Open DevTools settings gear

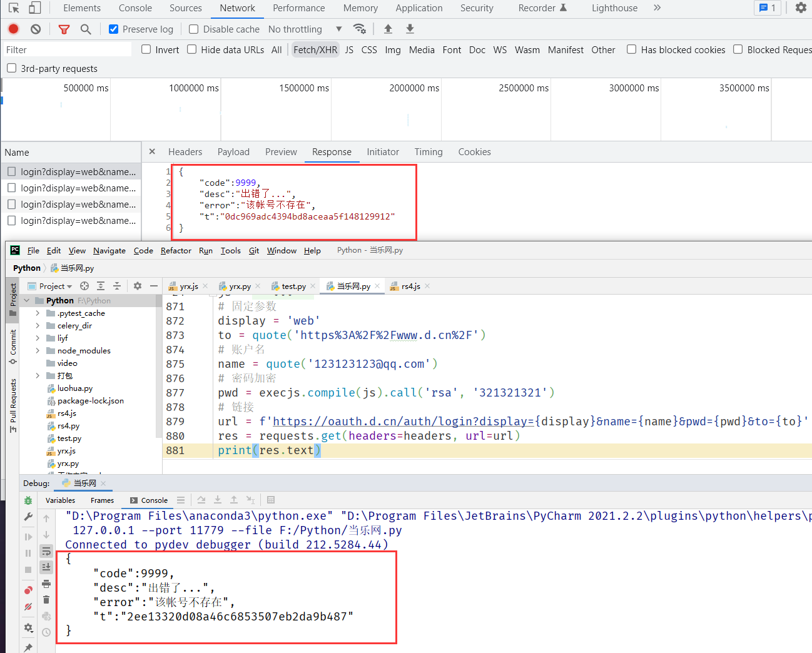(800, 8)
